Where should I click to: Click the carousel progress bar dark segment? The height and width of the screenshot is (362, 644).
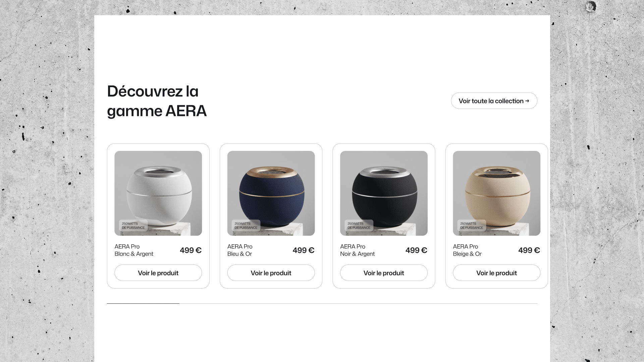143,303
